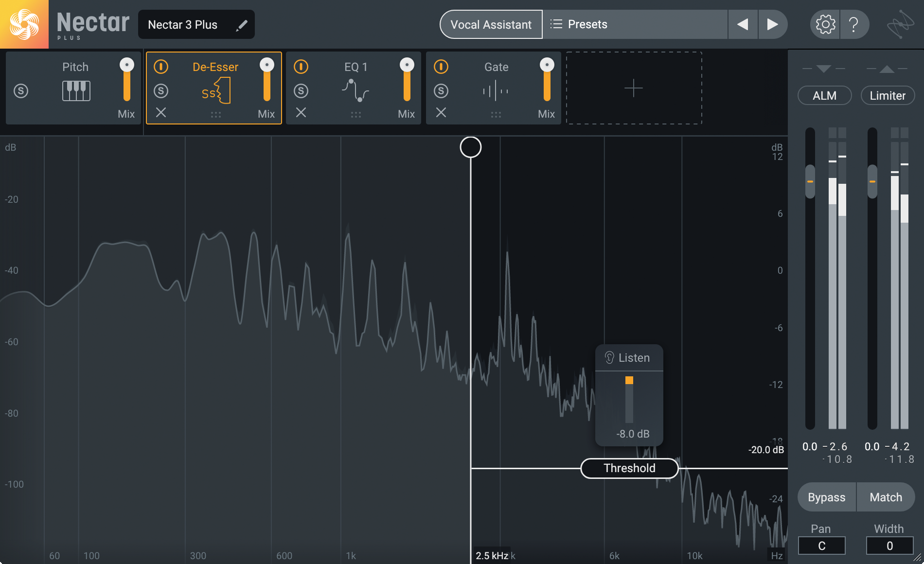The height and width of the screenshot is (564, 924).
Task: Click the pencil icon to rename preset
Action: point(241,25)
